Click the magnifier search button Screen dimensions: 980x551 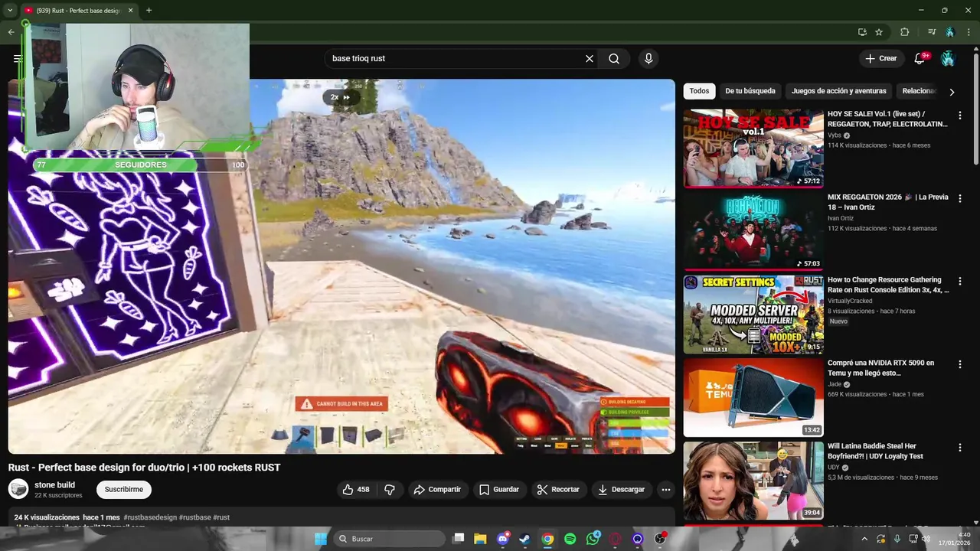click(614, 58)
